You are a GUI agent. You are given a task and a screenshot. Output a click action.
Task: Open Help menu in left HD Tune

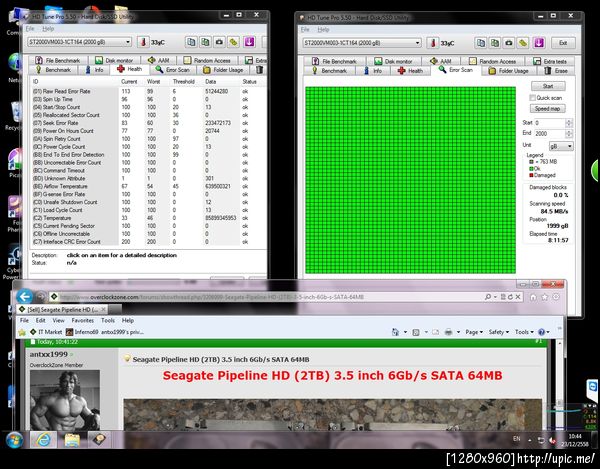click(x=48, y=29)
